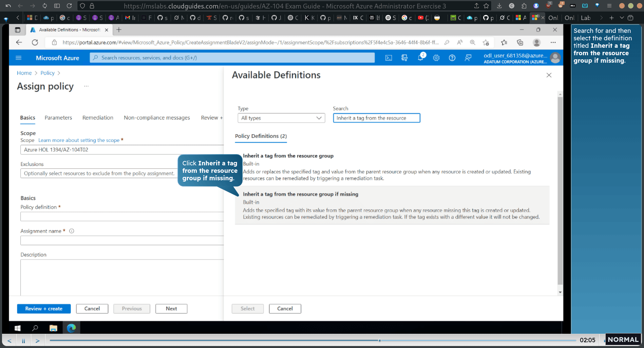Open Azure portal settings gear

[x=436, y=58]
